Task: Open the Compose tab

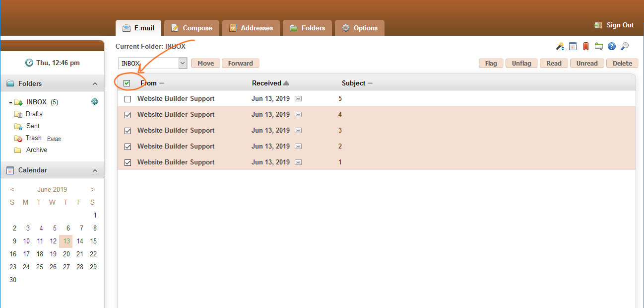Action: pyautogui.click(x=192, y=28)
